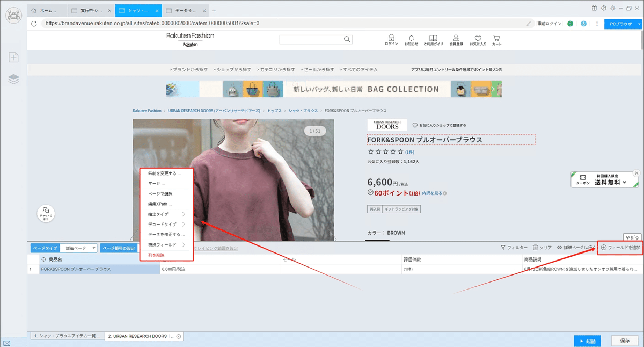644x347 pixels.
Task: Open the ご利用ガイド book icon
Action: click(433, 40)
